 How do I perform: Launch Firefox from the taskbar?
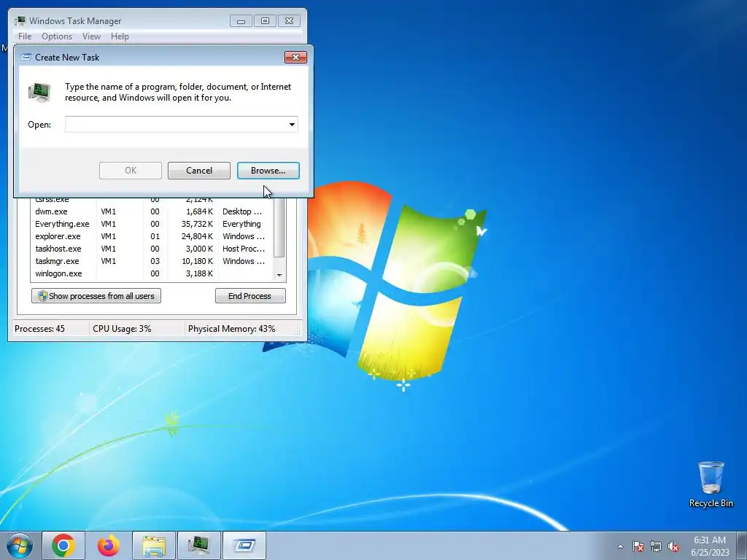(109, 545)
